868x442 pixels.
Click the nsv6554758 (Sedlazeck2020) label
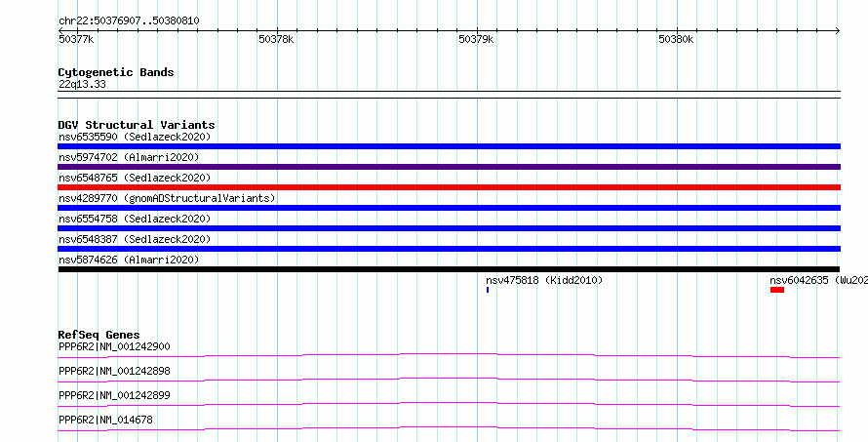pyautogui.click(x=135, y=219)
